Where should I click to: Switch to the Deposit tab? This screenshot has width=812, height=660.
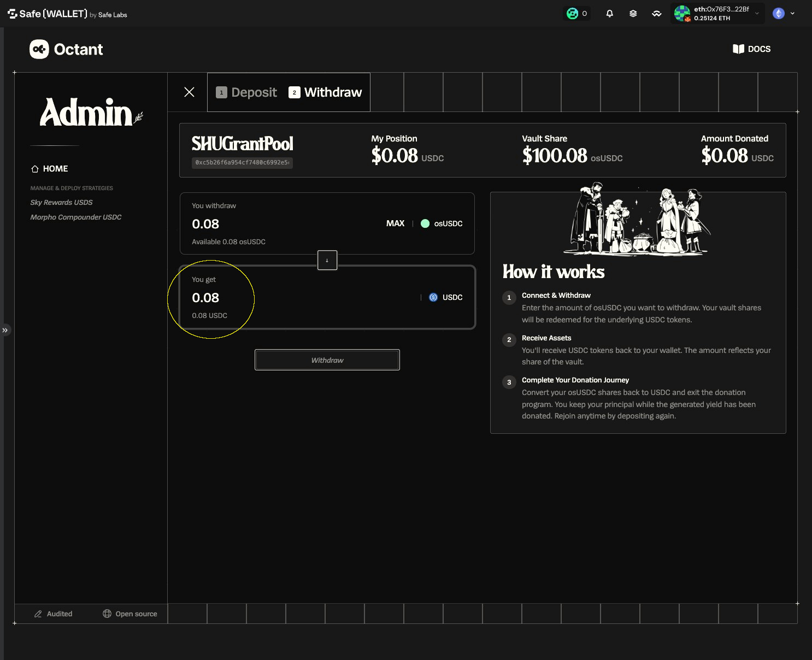246,92
